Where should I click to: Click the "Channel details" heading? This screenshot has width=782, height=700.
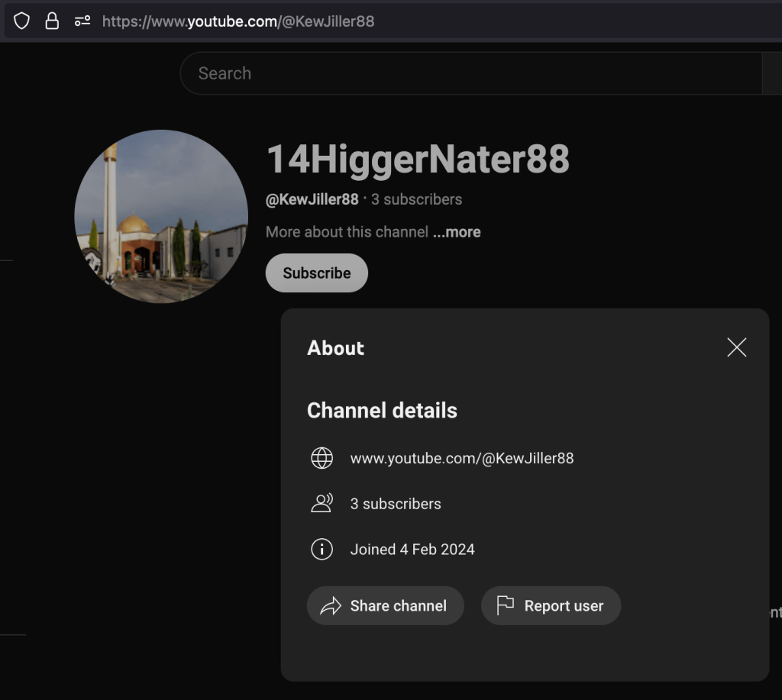point(382,411)
